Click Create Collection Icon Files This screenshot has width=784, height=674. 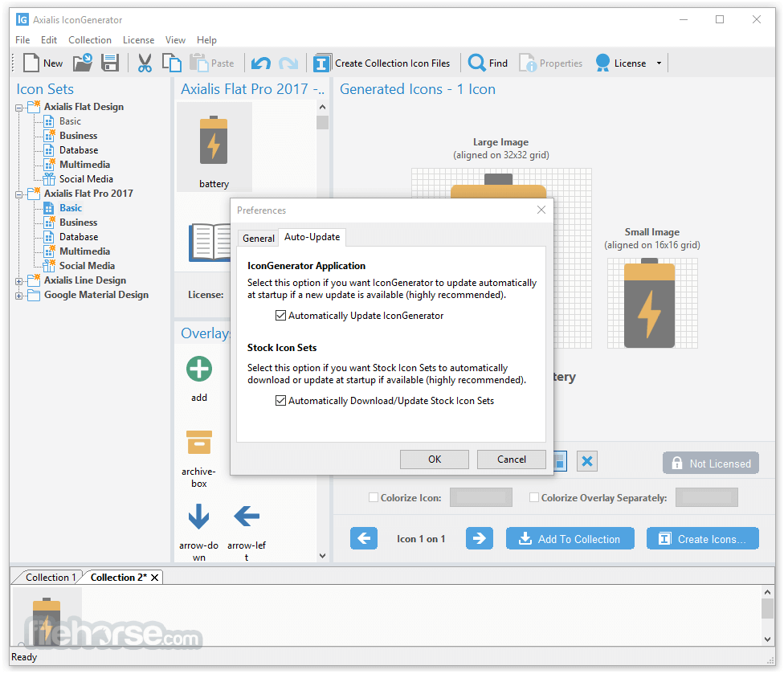point(382,63)
